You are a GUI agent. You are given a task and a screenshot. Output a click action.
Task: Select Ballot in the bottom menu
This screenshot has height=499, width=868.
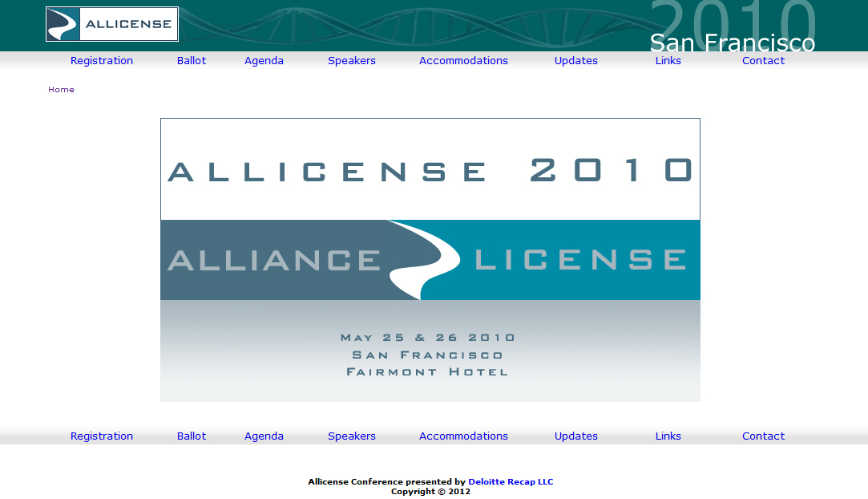tap(192, 436)
